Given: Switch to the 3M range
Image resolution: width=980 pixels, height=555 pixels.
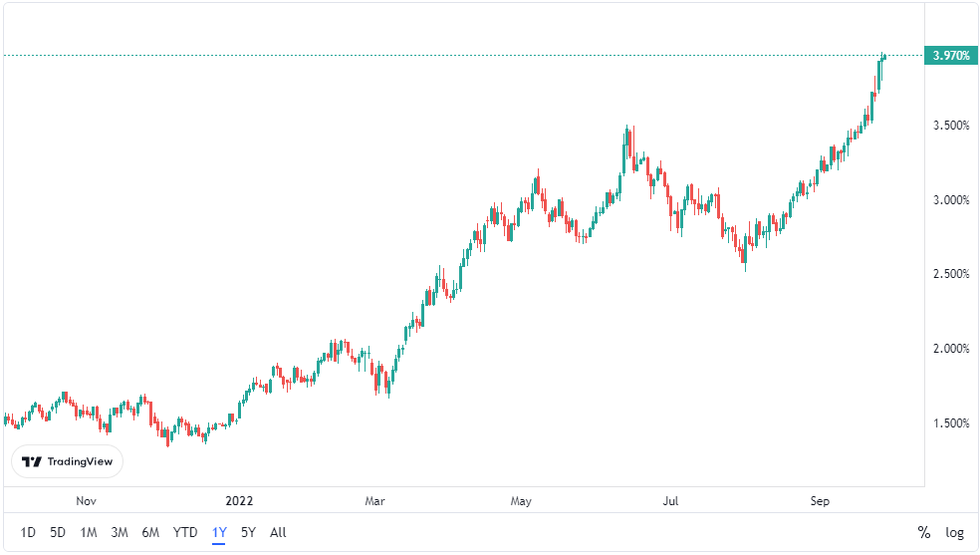Looking at the screenshot, I should [x=120, y=532].
